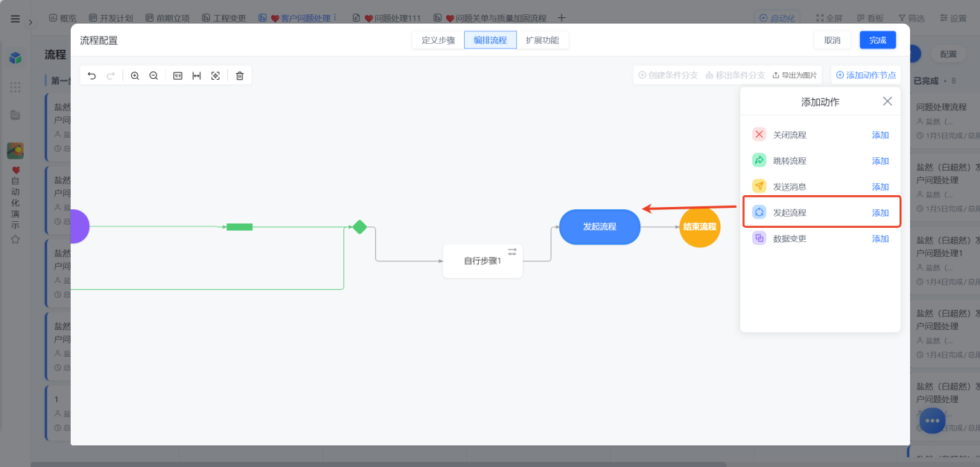This screenshot has width=980, height=467.
Task: Add the 数据变更 action
Action: coord(880,238)
